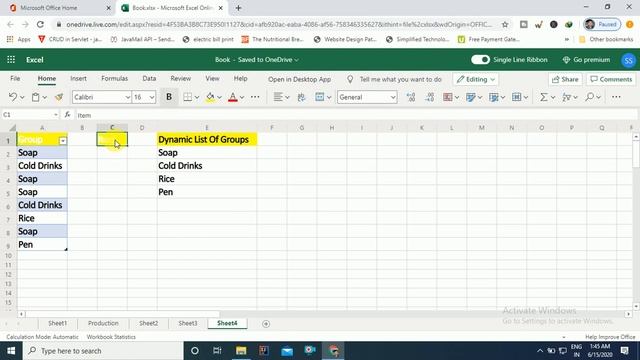Click the Merge cells icon
The width and height of the screenshot is (640, 360).
pyautogui.click(x=320, y=97)
